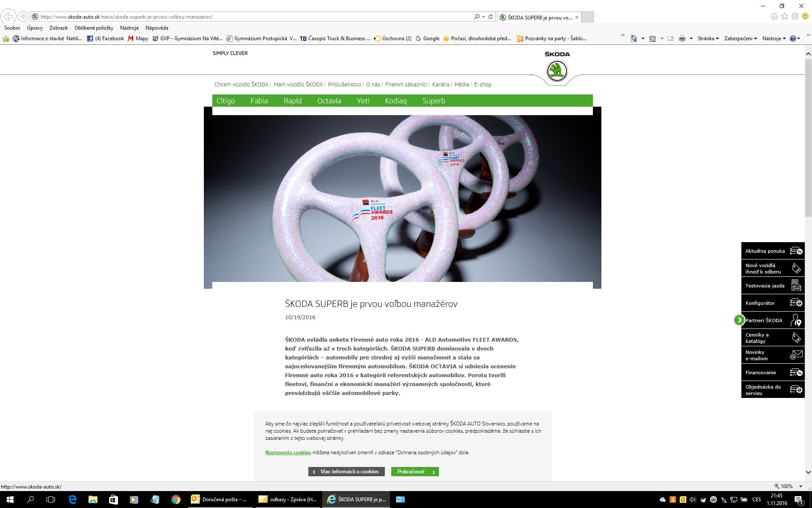Open Financovanie side button

click(773, 373)
